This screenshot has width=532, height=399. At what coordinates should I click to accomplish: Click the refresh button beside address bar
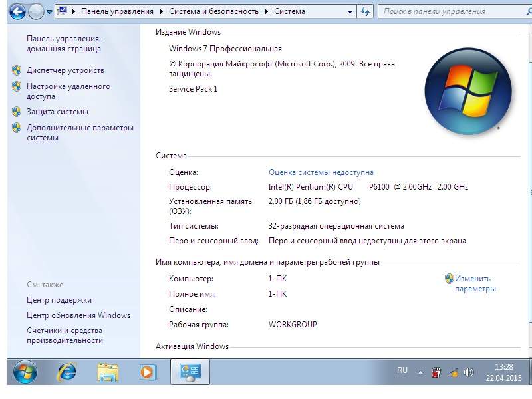365,11
